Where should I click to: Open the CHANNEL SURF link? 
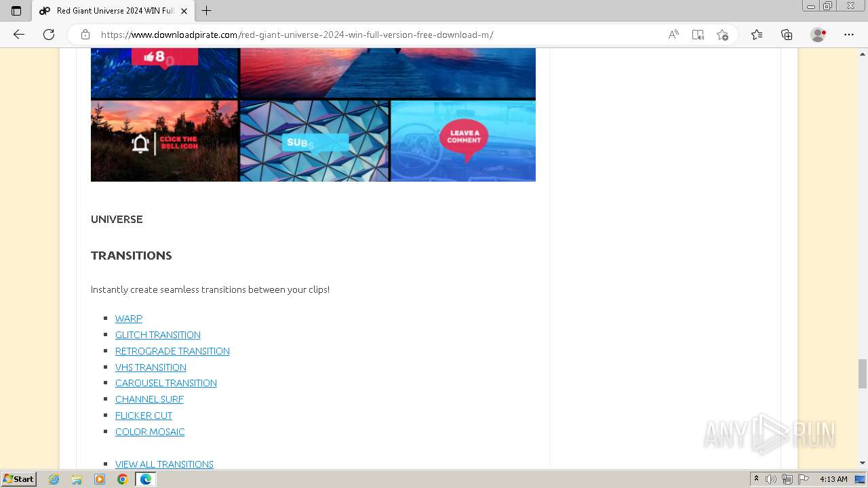click(149, 399)
